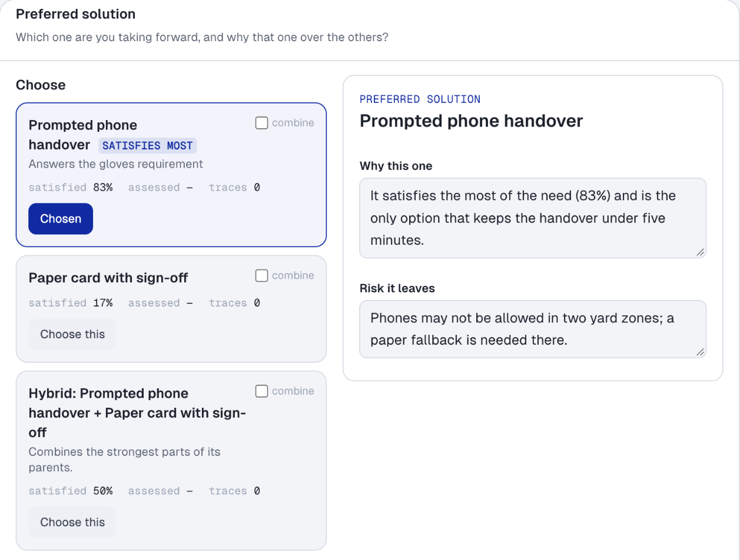Select the Prompted phone handover card title
The image size is (740, 560).
pos(83,135)
